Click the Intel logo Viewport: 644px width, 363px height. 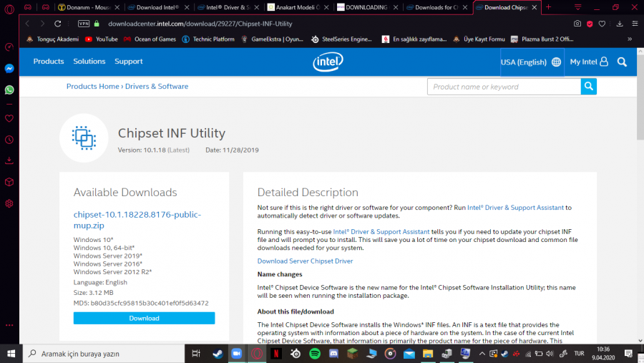tap(328, 62)
